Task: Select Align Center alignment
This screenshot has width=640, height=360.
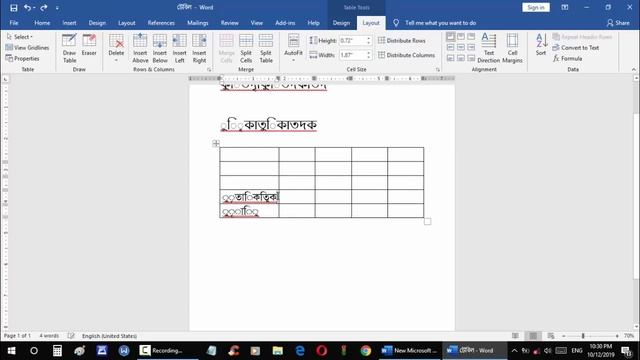Action: coord(461,47)
